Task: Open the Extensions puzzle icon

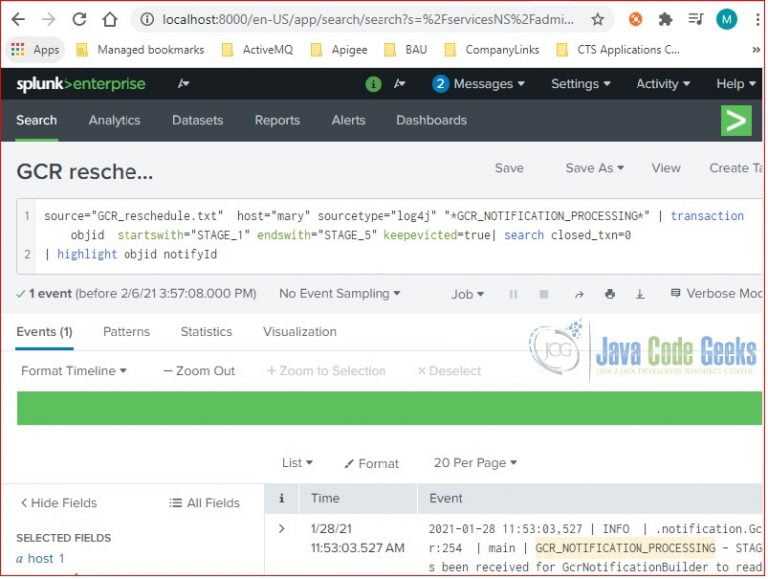Action: tap(665, 19)
